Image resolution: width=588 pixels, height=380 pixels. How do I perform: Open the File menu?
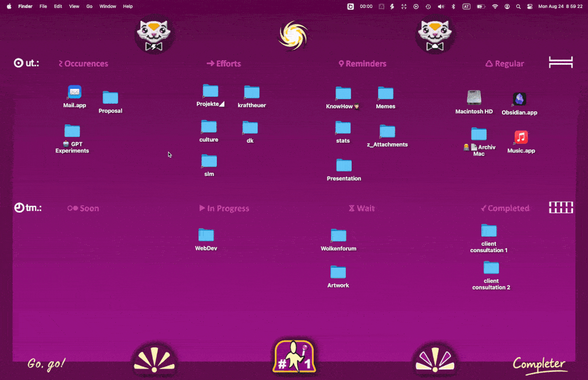(43, 6)
